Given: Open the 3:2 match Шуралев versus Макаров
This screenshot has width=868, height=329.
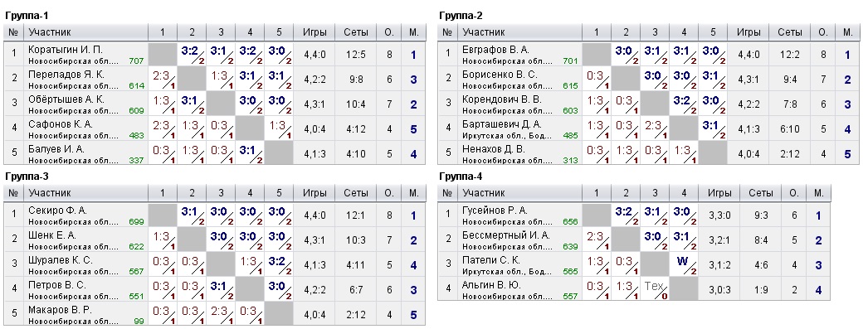Looking at the screenshot, I should click(279, 264).
